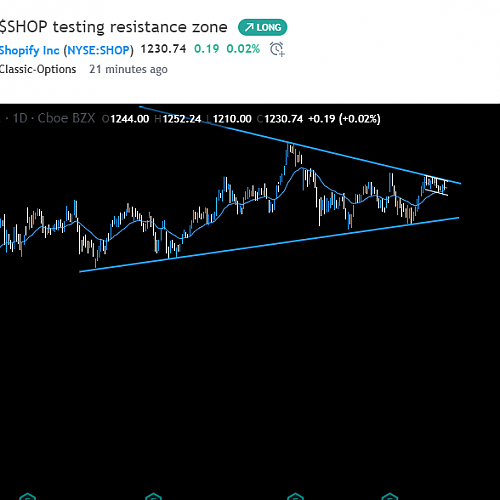Open the "$SHOP testing resistance zone" idea title

[113, 27]
